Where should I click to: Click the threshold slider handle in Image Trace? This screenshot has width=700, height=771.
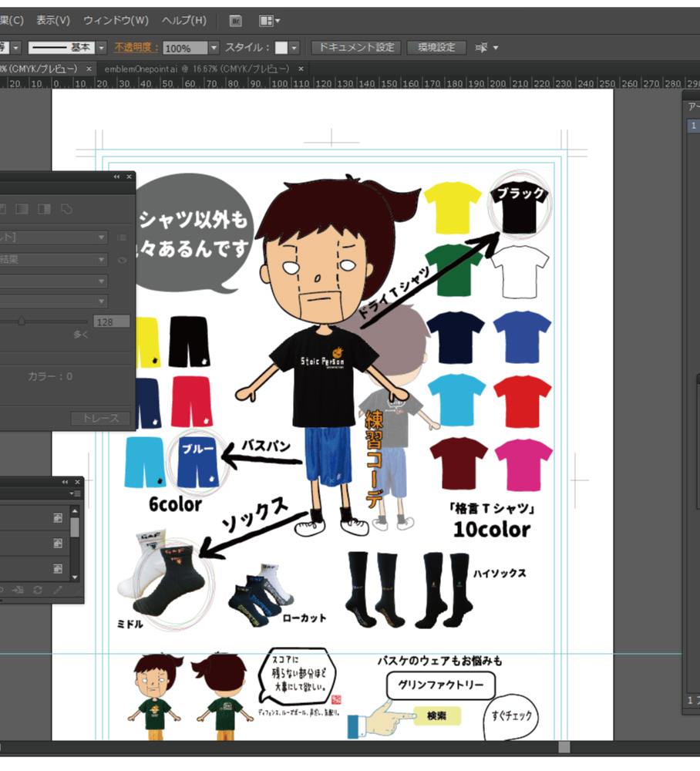coord(22,321)
